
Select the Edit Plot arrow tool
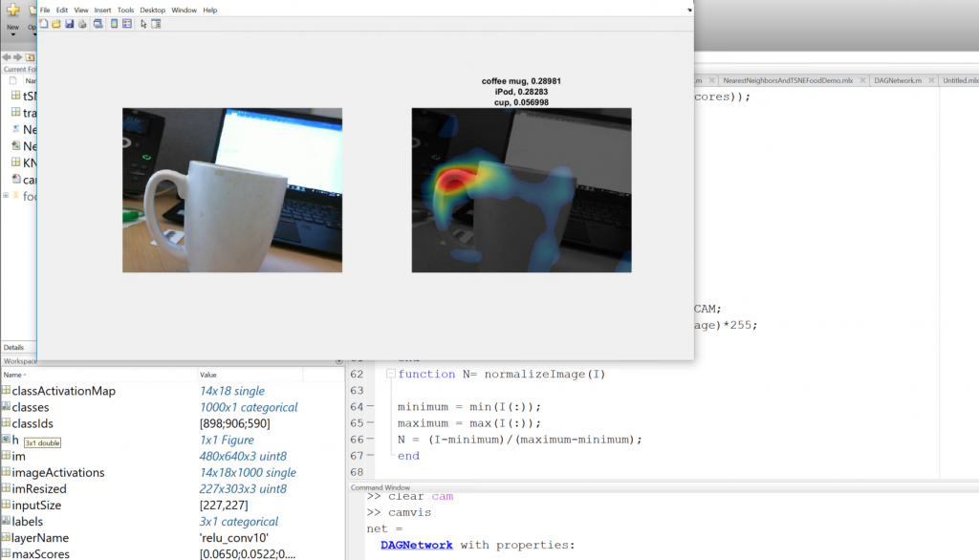[x=143, y=24]
